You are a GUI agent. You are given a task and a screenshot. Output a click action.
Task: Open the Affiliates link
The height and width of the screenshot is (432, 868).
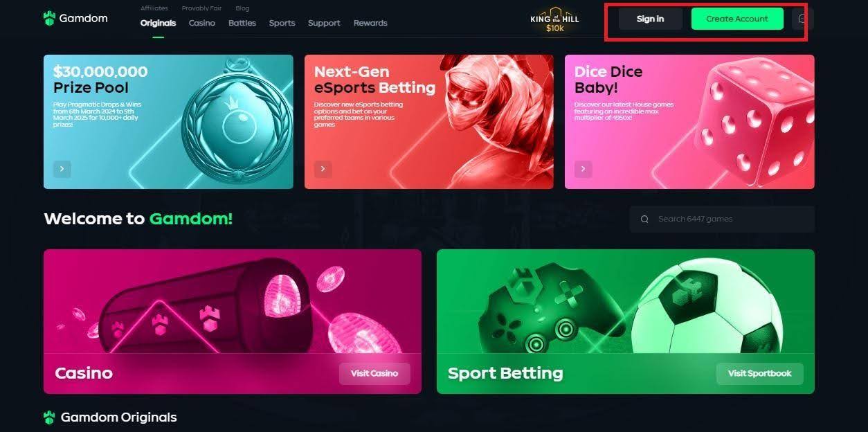click(154, 8)
